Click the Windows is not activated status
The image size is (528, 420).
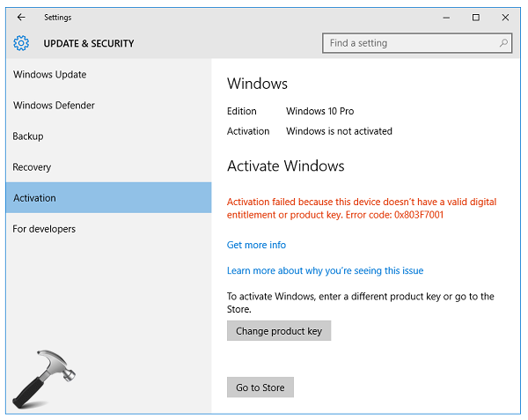coord(339,131)
